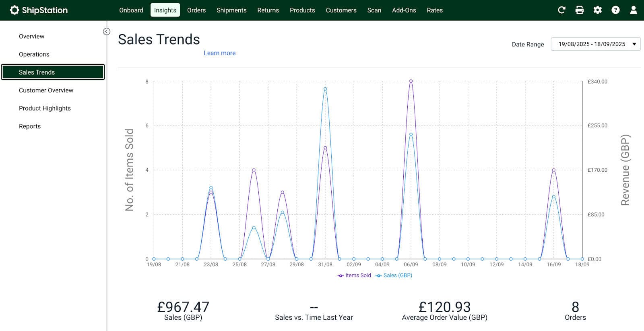Open the settings gear icon

[598, 10]
